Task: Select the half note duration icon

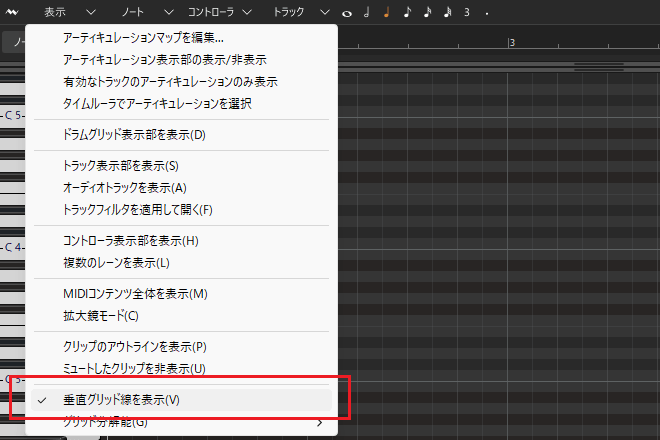Action: coord(366,13)
